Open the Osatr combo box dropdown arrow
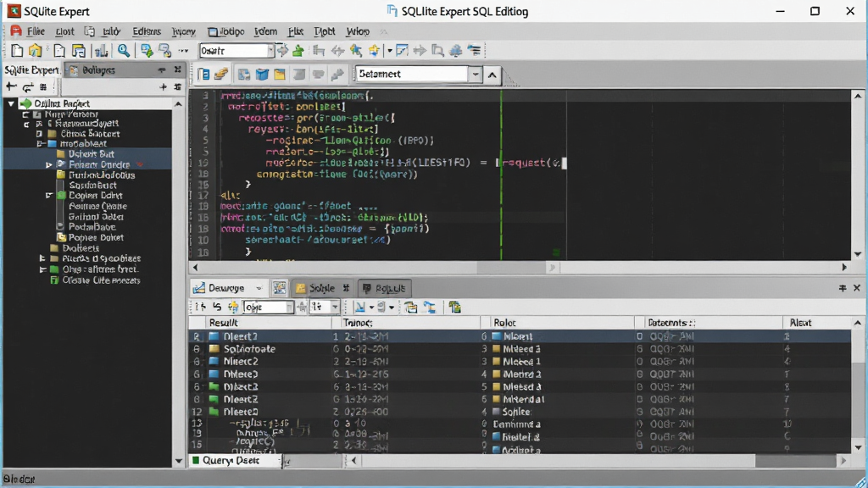 [270, 51]
